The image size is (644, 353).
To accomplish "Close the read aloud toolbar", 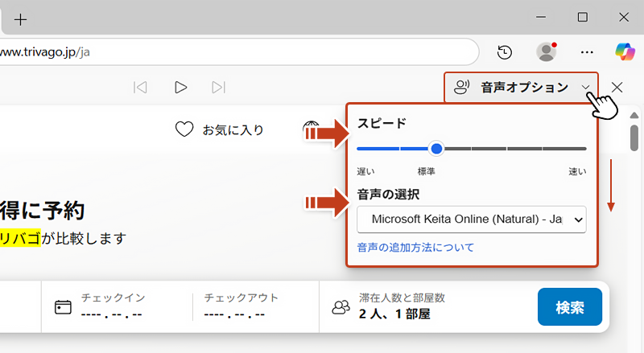I will point(617,88).
